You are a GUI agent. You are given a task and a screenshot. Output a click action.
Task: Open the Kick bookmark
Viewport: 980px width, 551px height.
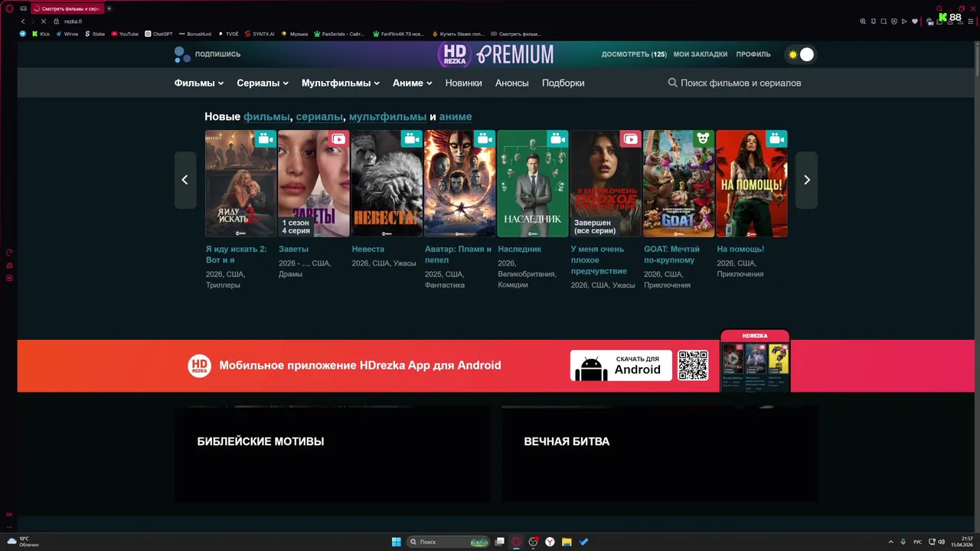[x=41, y=34]
